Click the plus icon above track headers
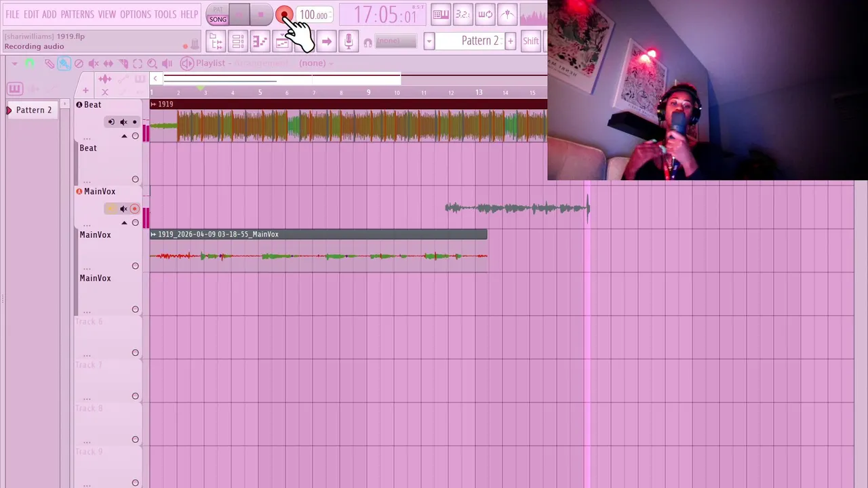This screenshot has height=488, width=868. [85, 91]
